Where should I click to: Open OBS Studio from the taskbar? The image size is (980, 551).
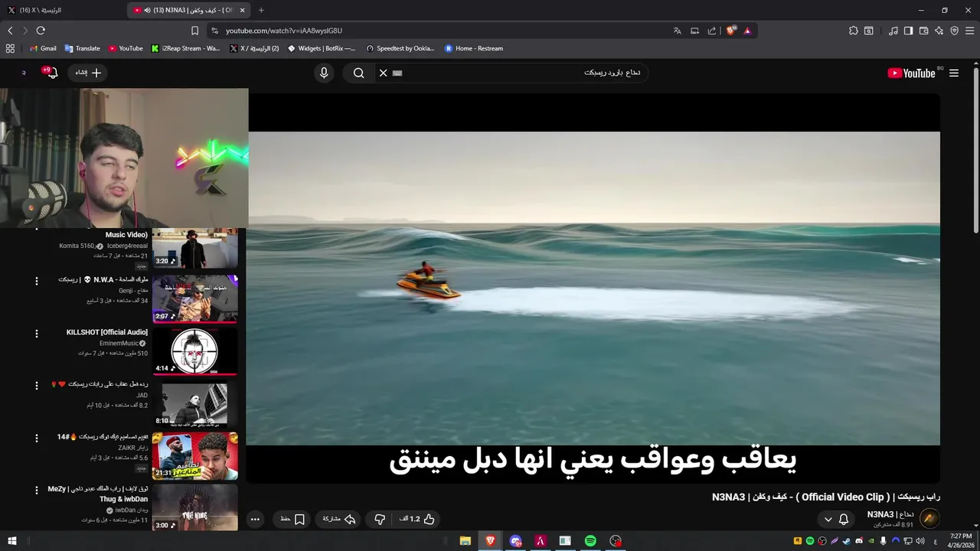tap(616, 541)
